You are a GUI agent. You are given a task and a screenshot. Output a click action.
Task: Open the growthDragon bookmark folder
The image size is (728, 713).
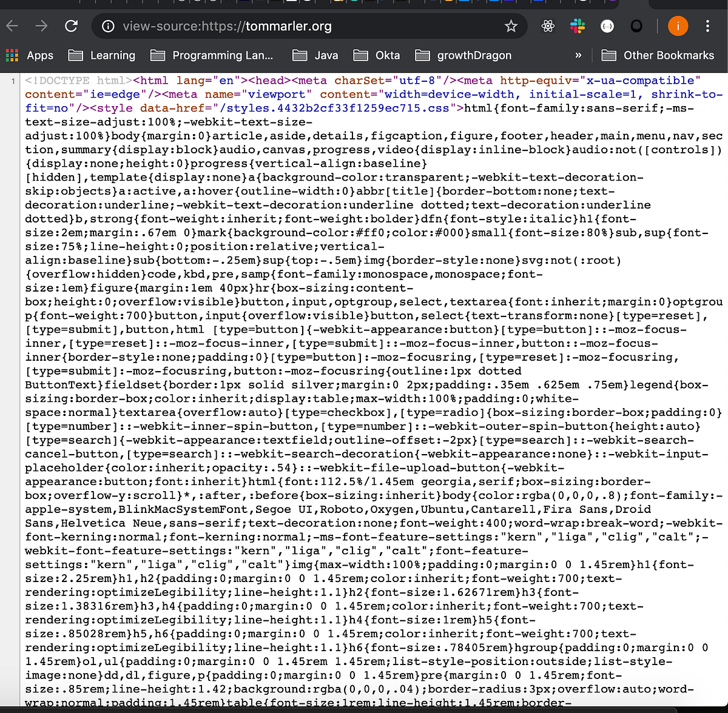point(463,55)
